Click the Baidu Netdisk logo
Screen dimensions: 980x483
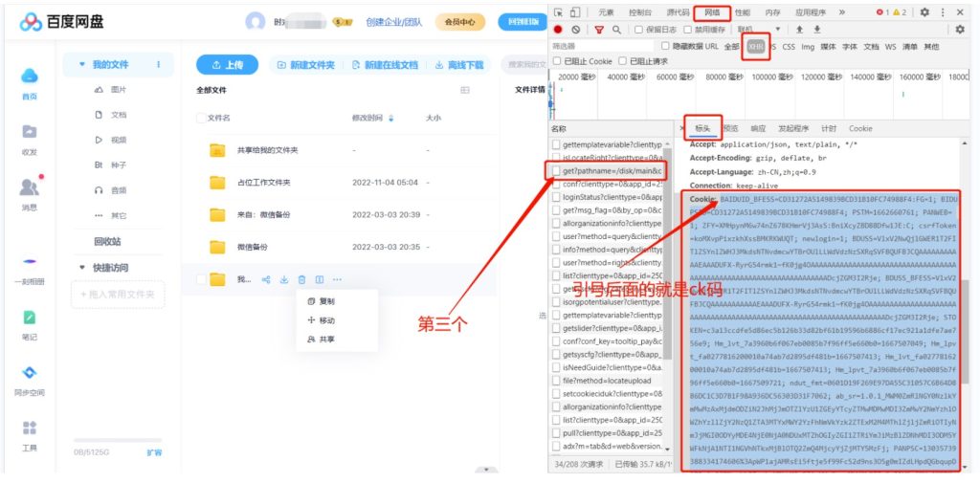coord(61,23)
